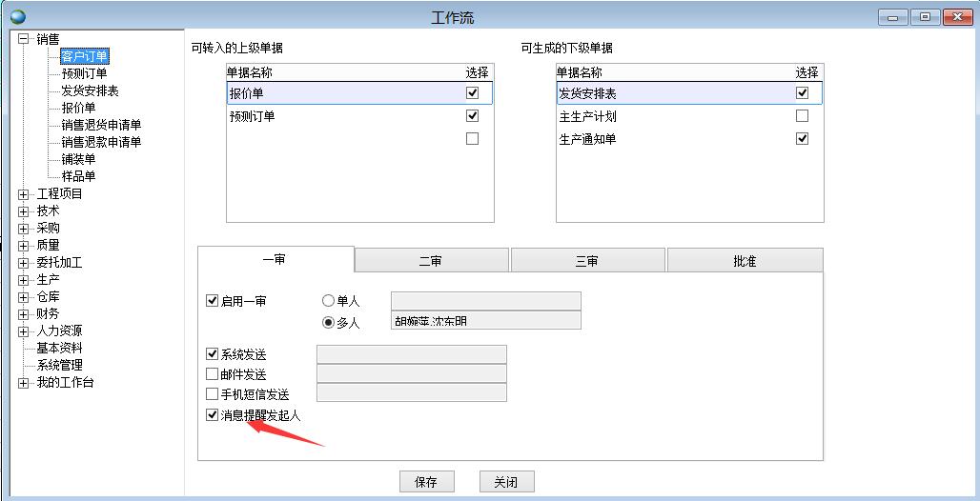The width and height of the screenshot is (980, 501).
Task: Toggle the 启用一审 checkbox
Action: pyautogui.click(x=213, y=301)
